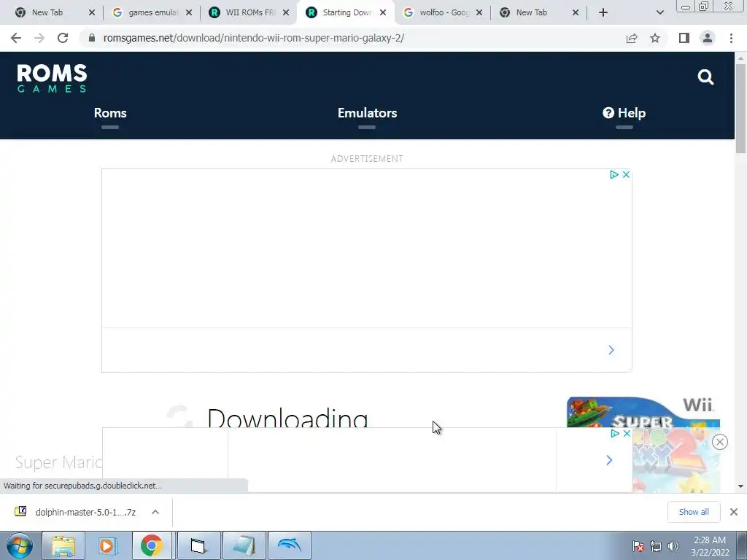
Task: Open the Dolphin emulator taskbar icon
Action: (x=290, y=545)
